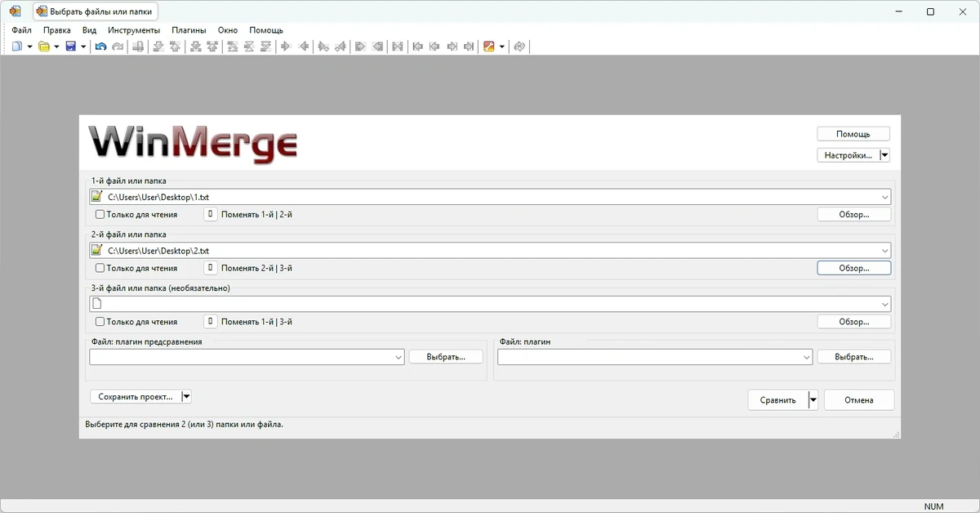Click the Last Difference toolbar icon
Viewport: 980px width, 513px height.
[265, 47]
